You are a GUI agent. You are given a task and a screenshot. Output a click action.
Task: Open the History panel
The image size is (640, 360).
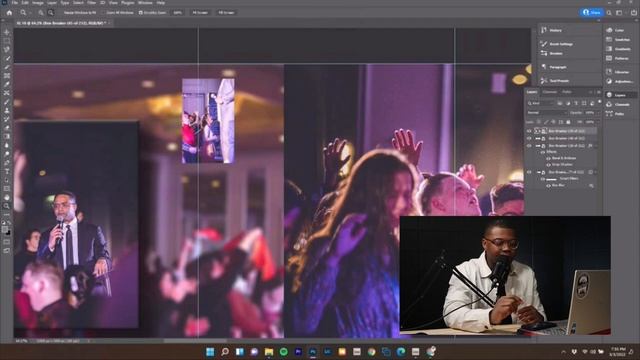point(552,30)
